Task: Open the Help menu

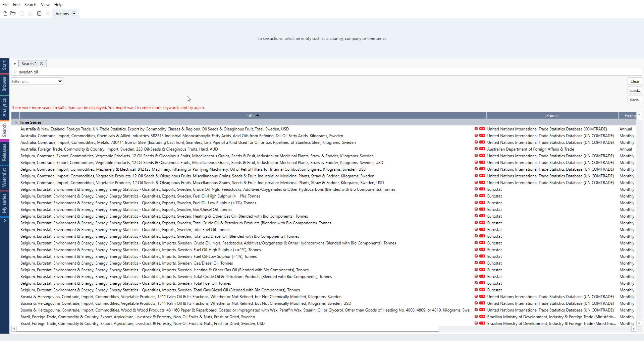Action: tap(58, 5)
